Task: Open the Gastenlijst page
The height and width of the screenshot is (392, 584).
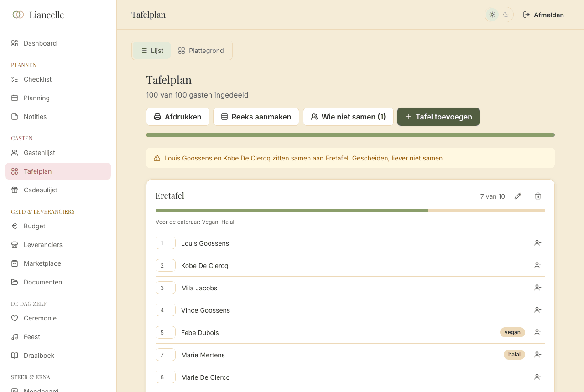Action: coord(58,153)
